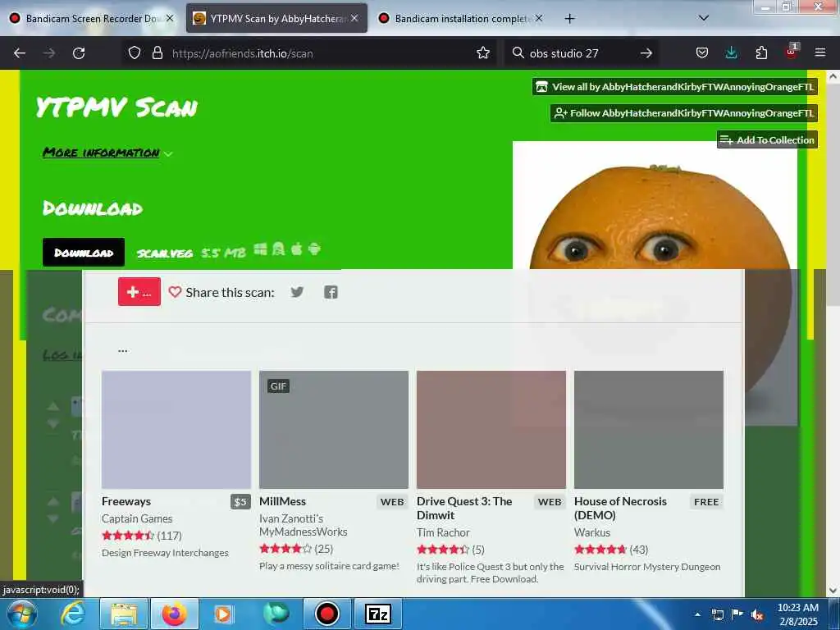
Task: Open Drive Quest 3: The Dimwit link
Action: point(464,509)
